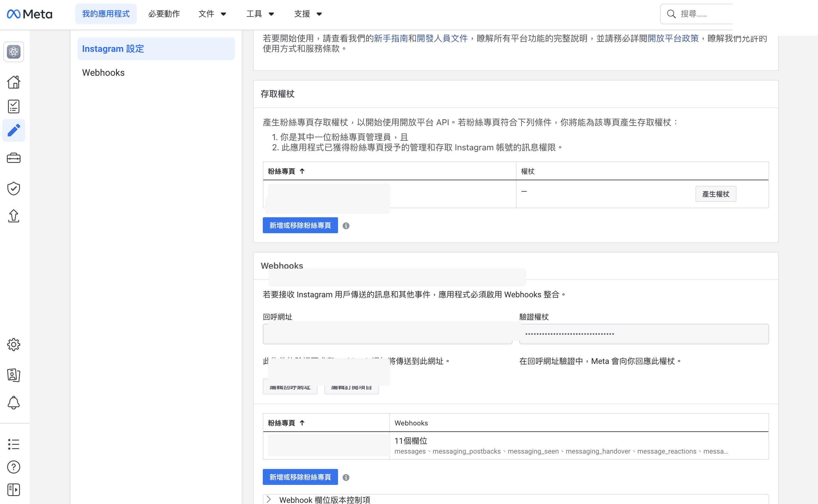818x504 pixels.
Task: Open the gear settings icon in sidebar
Action: pyautogui.click(x=14, y=344)
